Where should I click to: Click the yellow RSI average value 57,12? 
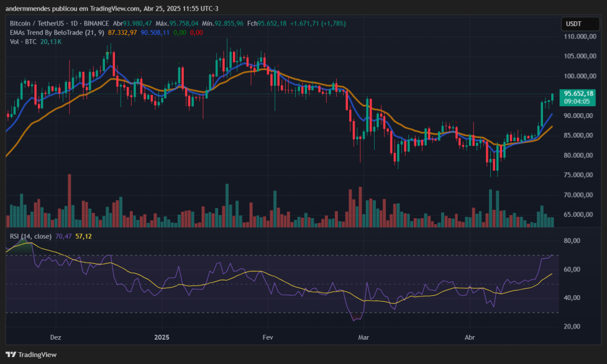[x=84, y=236]
